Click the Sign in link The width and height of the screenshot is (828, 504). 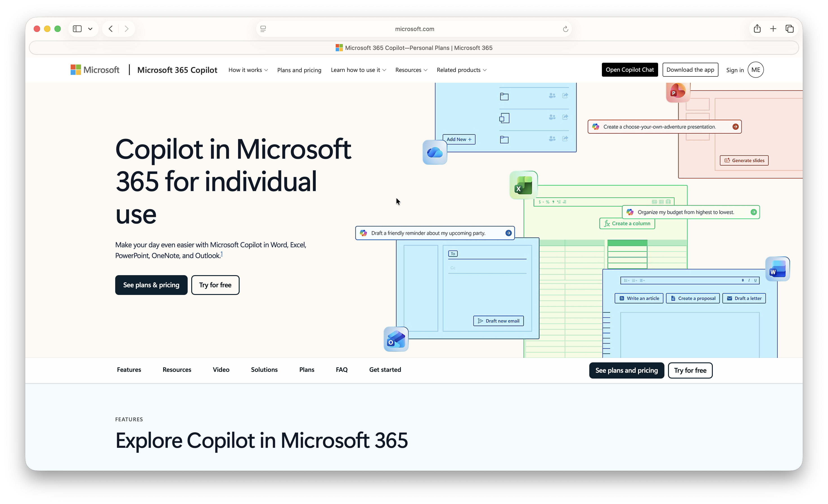tap(735, 70)
